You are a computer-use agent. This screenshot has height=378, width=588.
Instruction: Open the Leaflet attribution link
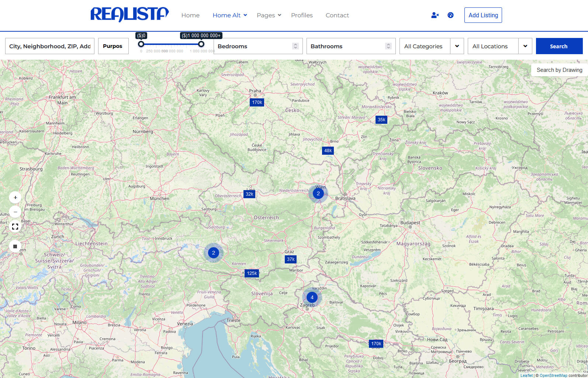pos(526,375)
